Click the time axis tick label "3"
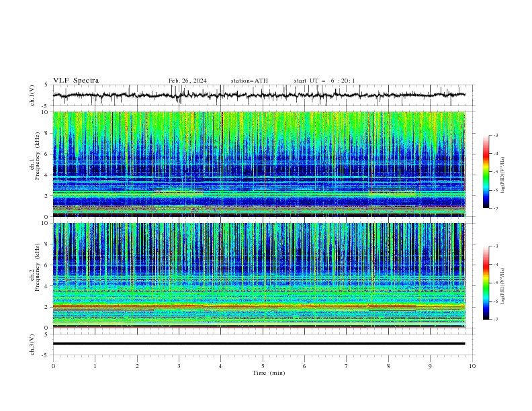Screen dimensions: 532x411 [x=179, y=366]
